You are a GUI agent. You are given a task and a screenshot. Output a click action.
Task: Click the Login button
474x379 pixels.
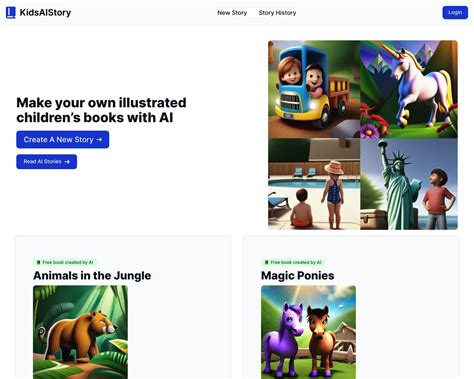point(455,13)
